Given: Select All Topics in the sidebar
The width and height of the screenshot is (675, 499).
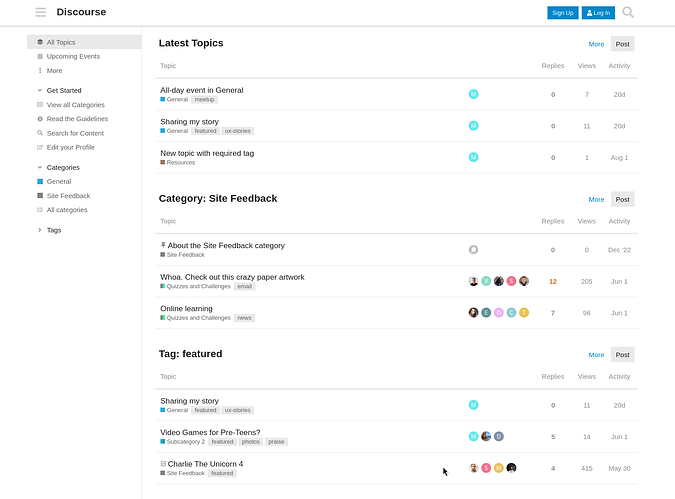Looking at the screenshot, I should tap(84, 42).
